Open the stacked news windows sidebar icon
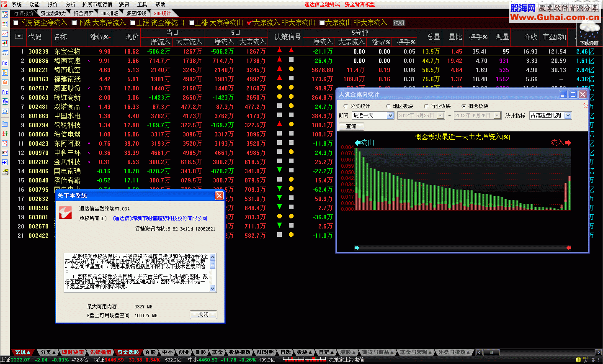Screen dimensions: 603x364 tap(5, 54)
